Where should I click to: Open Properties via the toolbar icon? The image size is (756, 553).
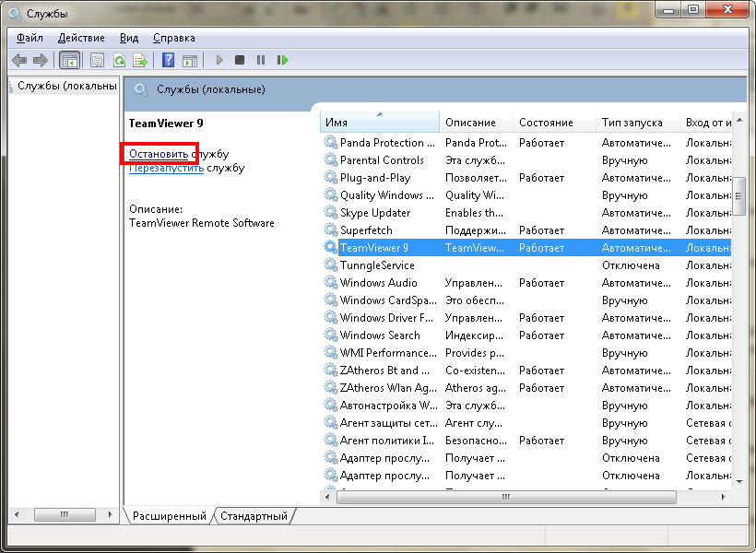coord(96,60)
